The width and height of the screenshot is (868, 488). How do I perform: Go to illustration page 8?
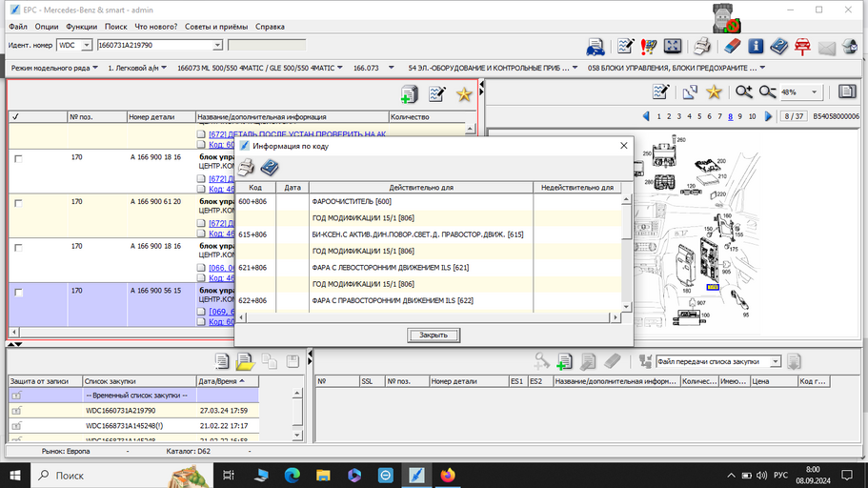[731, 116]
